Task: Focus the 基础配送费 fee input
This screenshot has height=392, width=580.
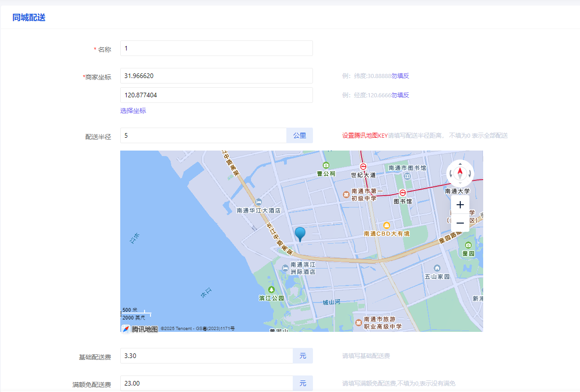Action: (x=206, y=356)
